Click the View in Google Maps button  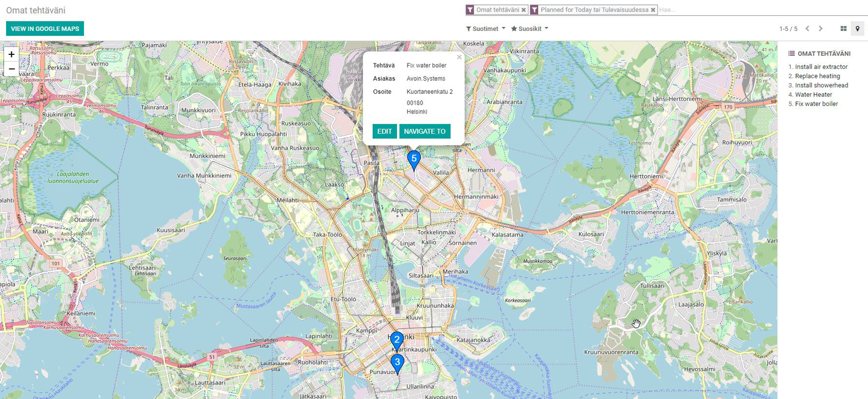[45, 29]
